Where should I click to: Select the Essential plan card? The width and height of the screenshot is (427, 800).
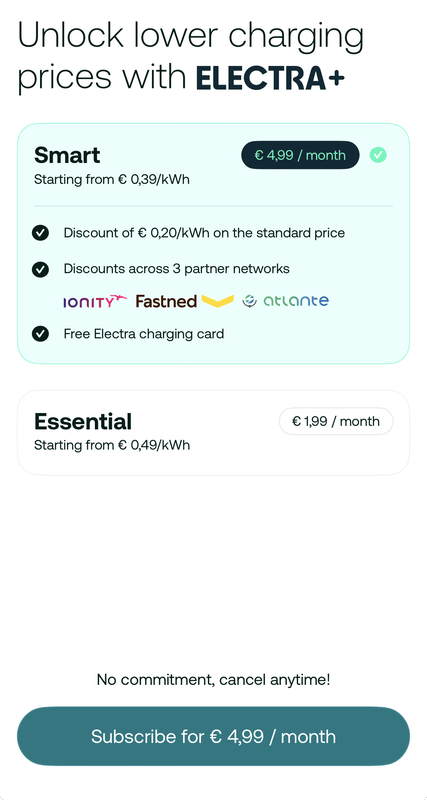coord(213,433)
